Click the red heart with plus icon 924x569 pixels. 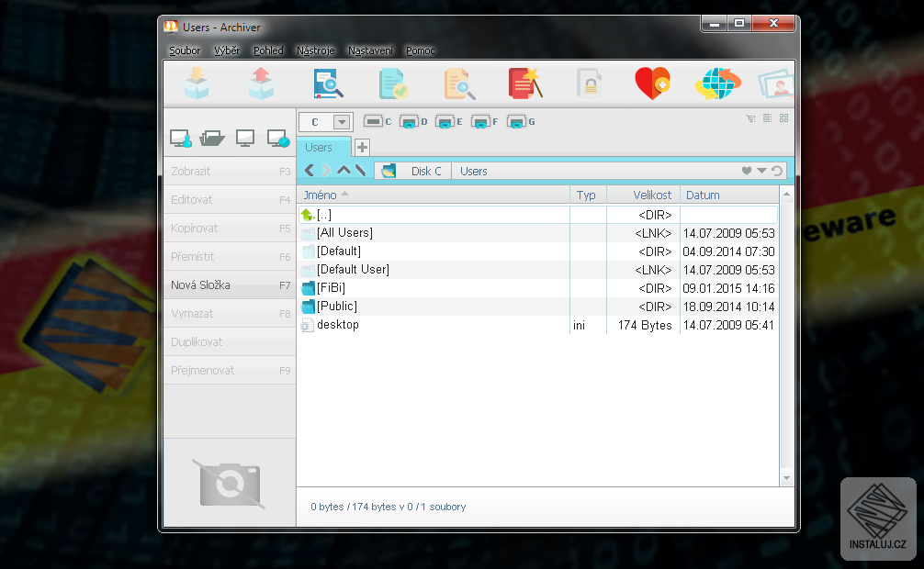652,83
